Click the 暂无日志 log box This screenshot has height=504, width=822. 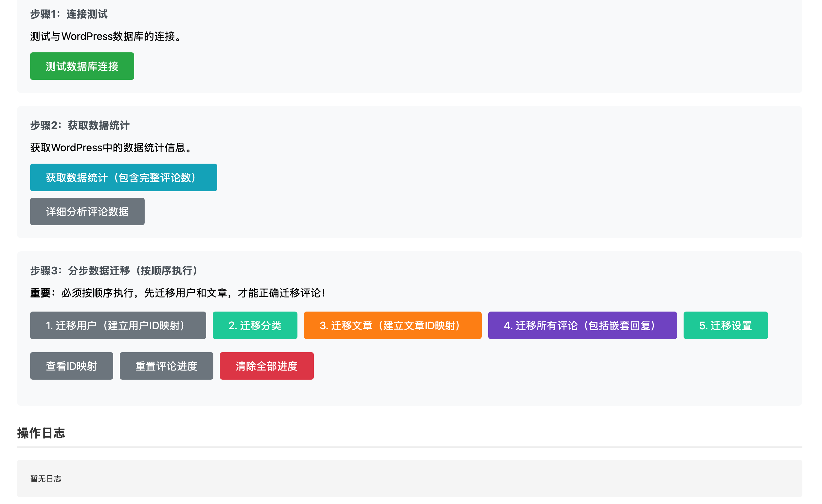point(46,479)
